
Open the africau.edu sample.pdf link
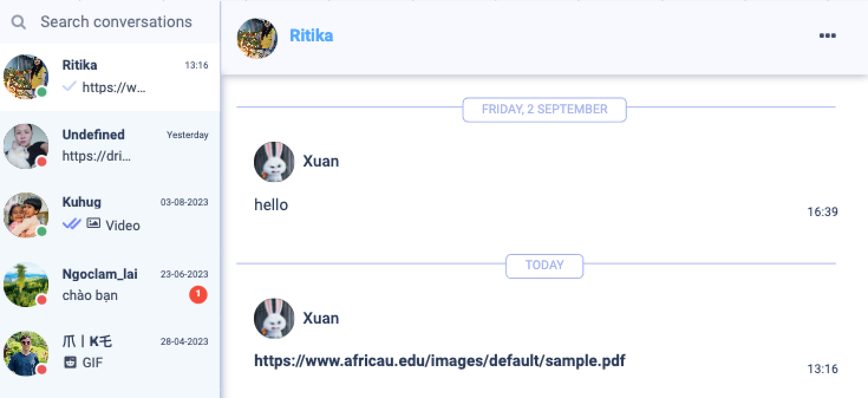439,360
